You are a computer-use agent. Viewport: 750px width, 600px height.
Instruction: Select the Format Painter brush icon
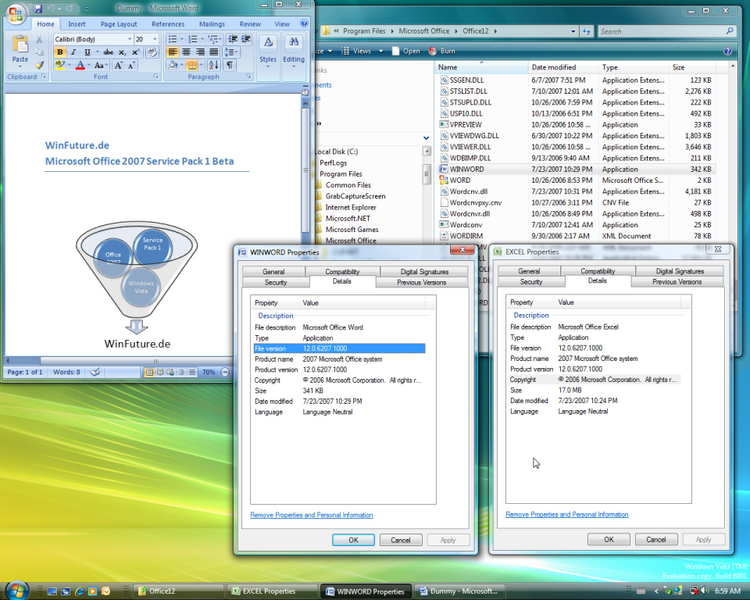[40, 65]
